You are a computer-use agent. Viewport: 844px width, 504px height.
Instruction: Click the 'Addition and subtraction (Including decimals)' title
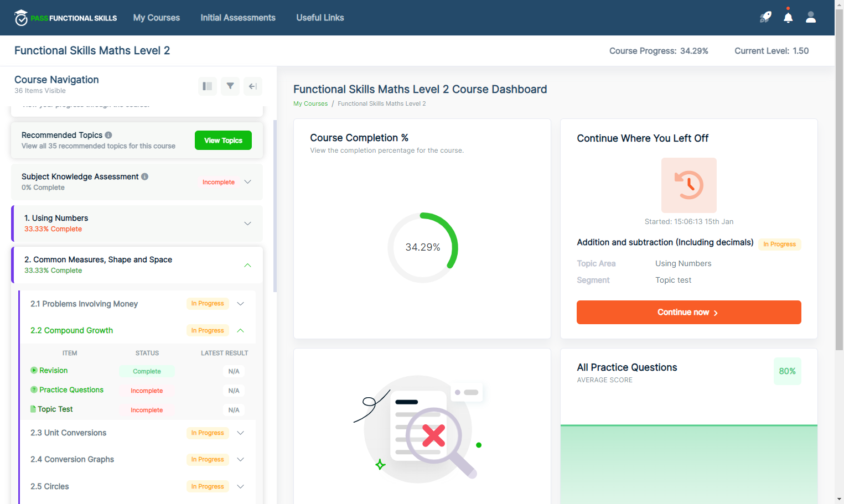pos(665,242)
